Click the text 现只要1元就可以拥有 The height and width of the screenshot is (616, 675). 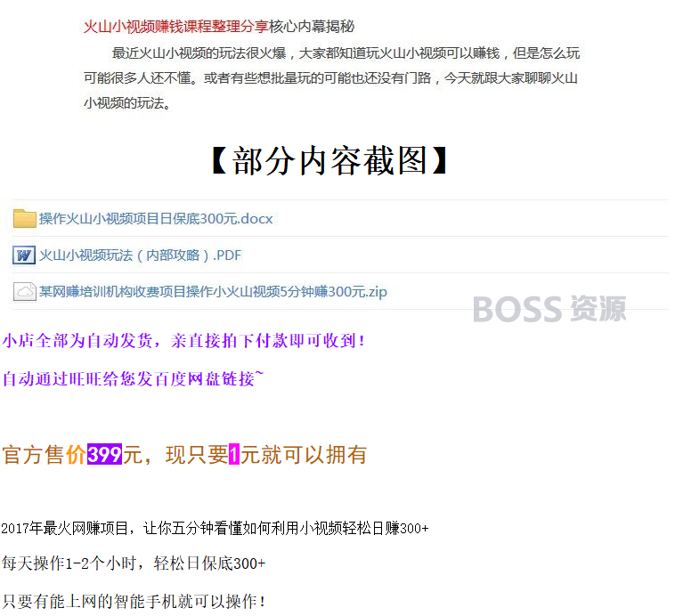[x=266, y=455]
